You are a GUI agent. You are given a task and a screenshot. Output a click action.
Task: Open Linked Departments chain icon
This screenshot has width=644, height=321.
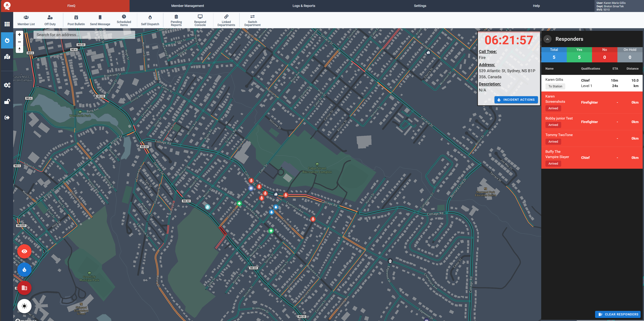(x=226, y=20)
